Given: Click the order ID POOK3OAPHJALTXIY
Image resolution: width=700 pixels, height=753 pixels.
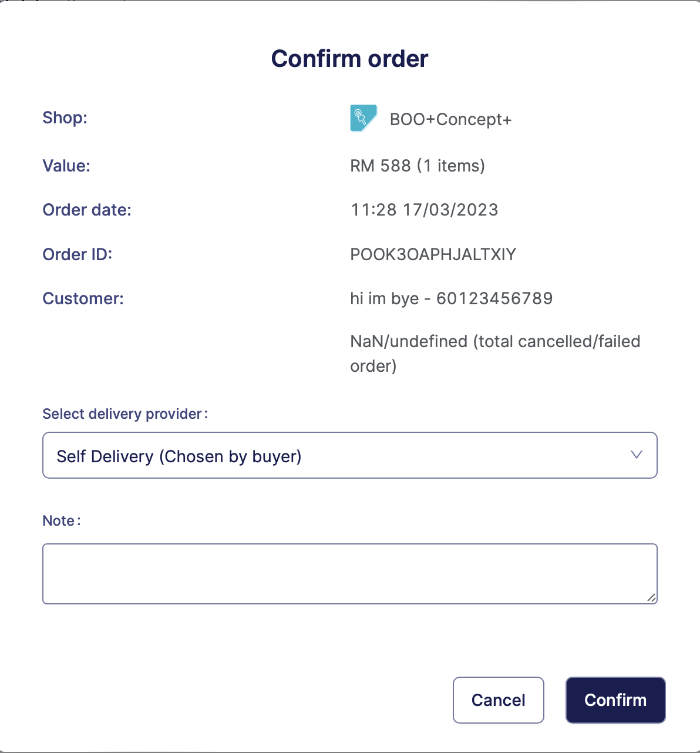Looking at the screenshot, I should pyautogui.click(x=433, y=254).
